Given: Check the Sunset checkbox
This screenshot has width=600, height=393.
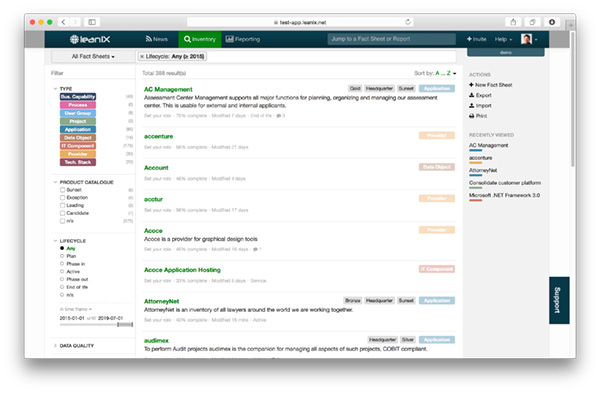Looking at the screenshot, I should 62,190.
